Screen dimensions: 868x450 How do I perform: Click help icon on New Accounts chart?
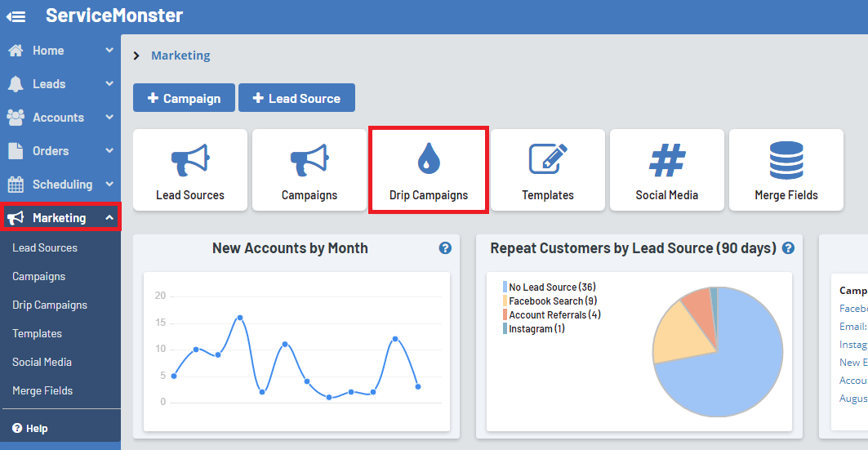point(445,248)
